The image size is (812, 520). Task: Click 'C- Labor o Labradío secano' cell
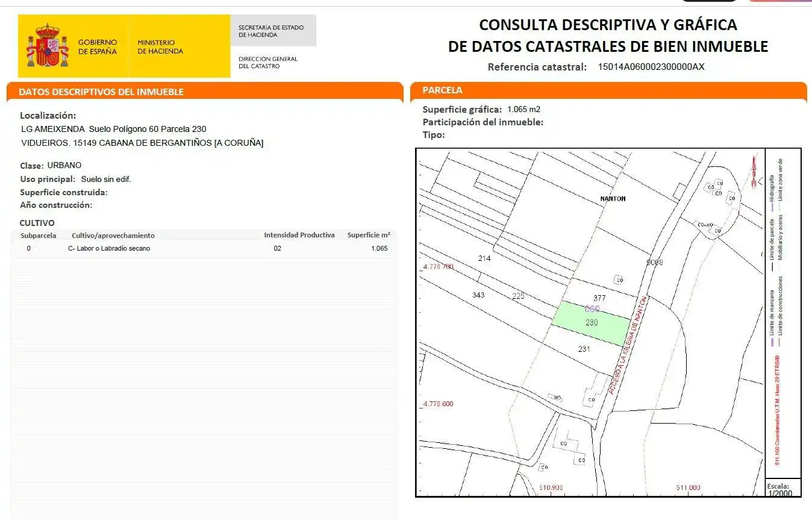[109, 248]
